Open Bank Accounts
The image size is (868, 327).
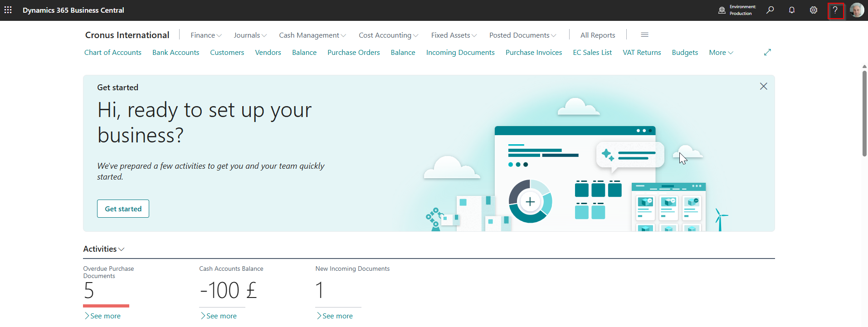coord(176,53)
